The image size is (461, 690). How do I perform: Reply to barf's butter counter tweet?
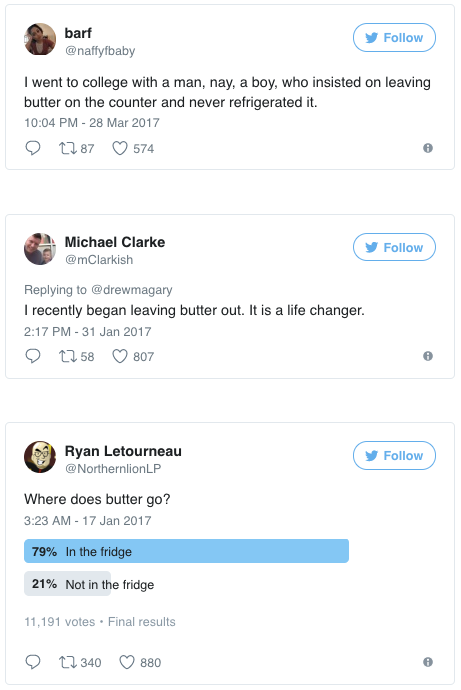(33, 148)
